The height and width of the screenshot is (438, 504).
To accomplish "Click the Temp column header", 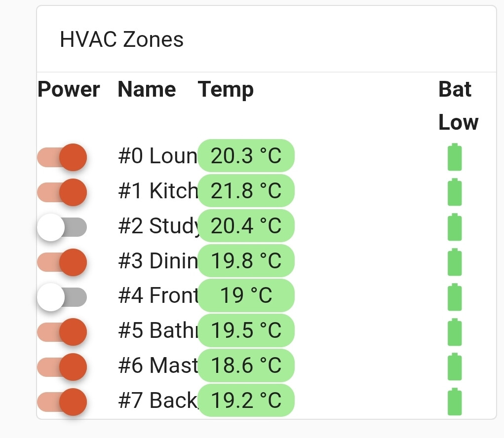I will click(226, 89).
